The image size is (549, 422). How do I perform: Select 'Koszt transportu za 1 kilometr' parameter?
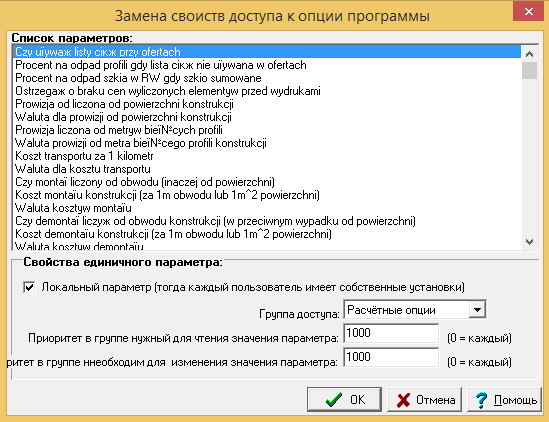pos(84,156)
